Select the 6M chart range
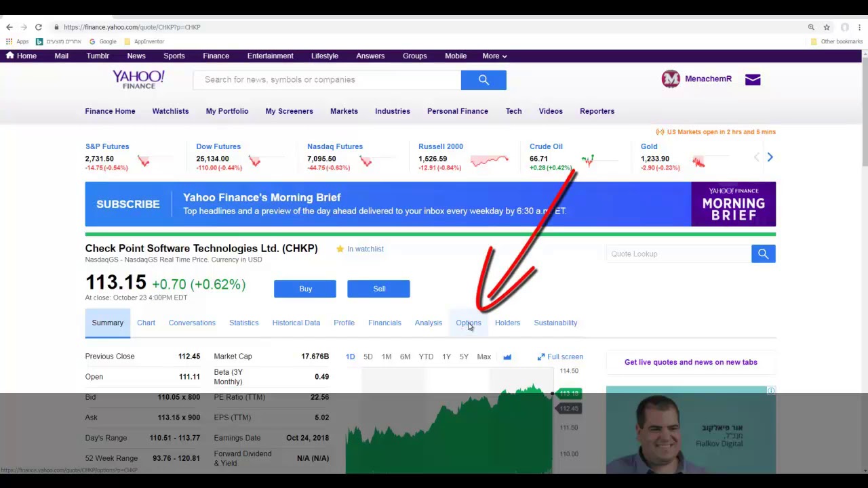This screenshot has width=868, height=488. (405, 357)
